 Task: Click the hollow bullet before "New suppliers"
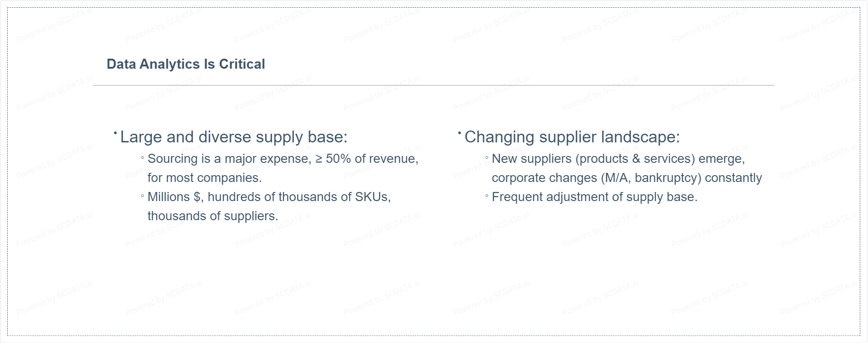(487, 159)
